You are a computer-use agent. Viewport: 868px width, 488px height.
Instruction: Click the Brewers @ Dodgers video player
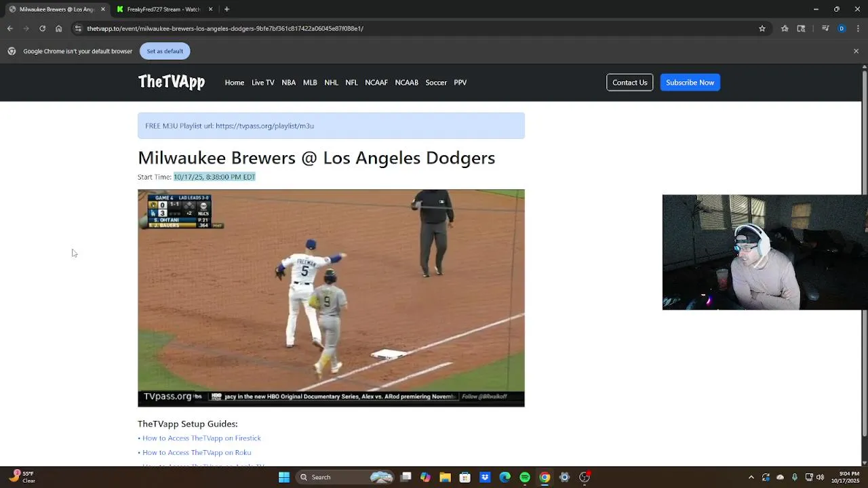(331, 298)
